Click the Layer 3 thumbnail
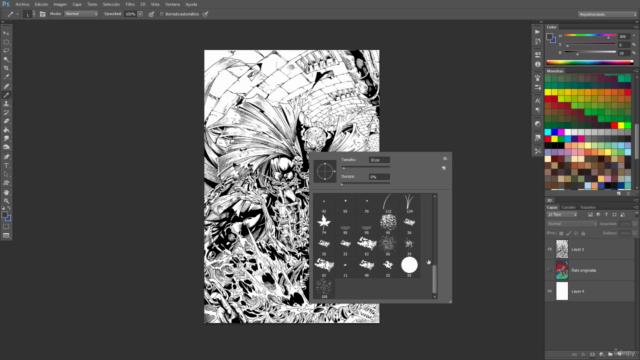 (562, 249)
